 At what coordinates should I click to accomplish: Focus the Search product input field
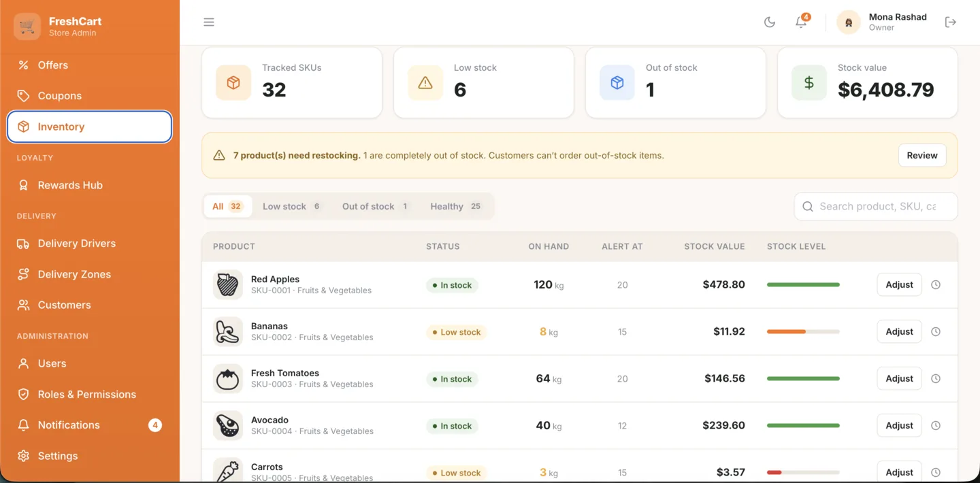[x=876, y=206]
